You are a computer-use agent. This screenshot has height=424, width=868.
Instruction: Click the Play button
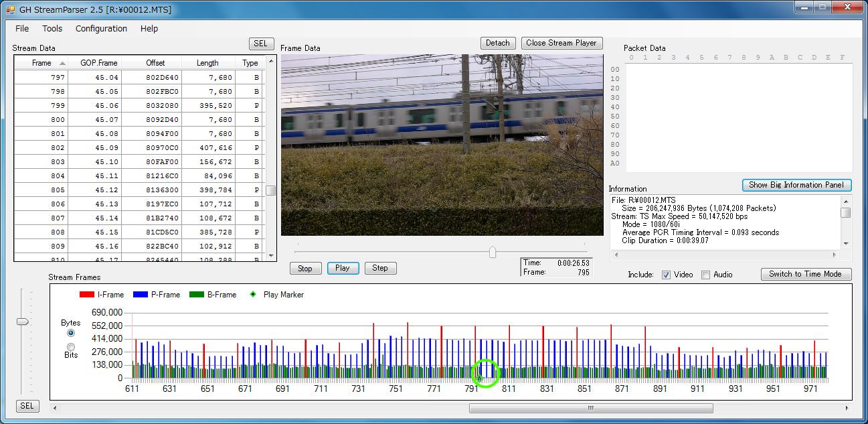point(343,268)
